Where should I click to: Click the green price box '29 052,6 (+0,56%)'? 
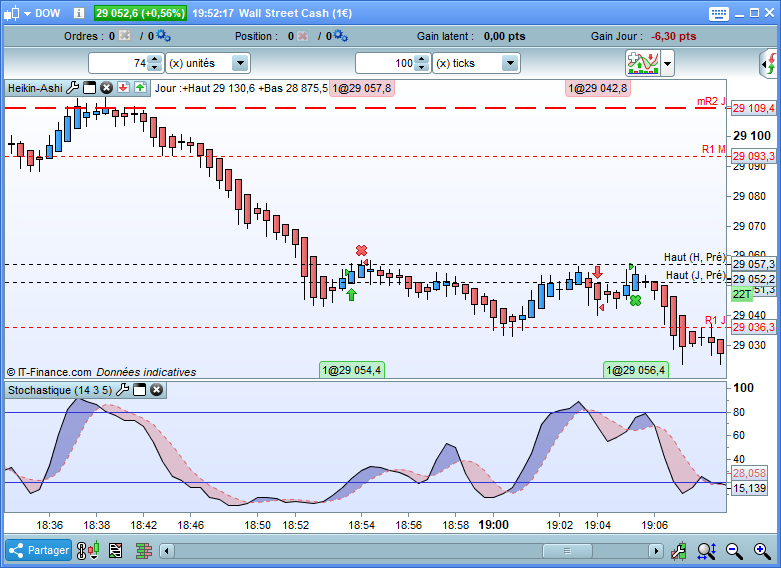140,13
